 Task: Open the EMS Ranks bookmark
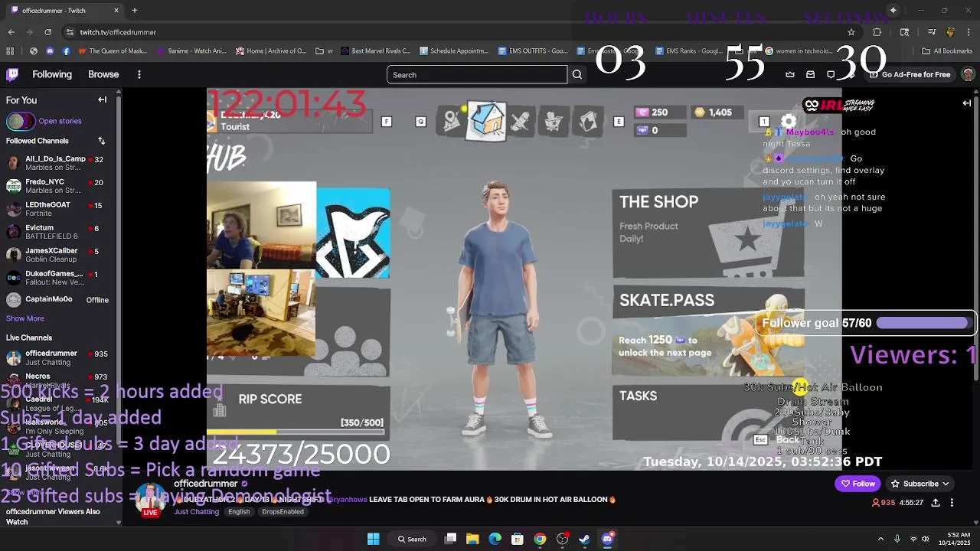pos(689,51)
